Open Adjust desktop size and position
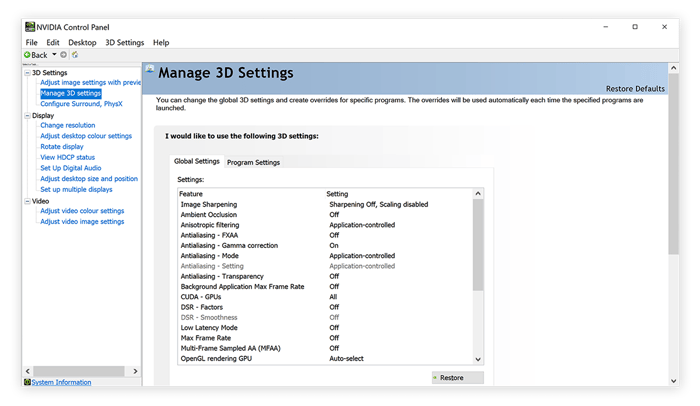 click(89, 179)
